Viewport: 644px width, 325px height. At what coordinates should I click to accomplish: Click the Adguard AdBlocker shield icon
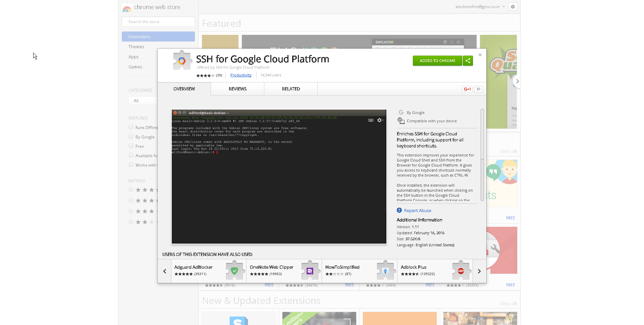coord(235,271)
